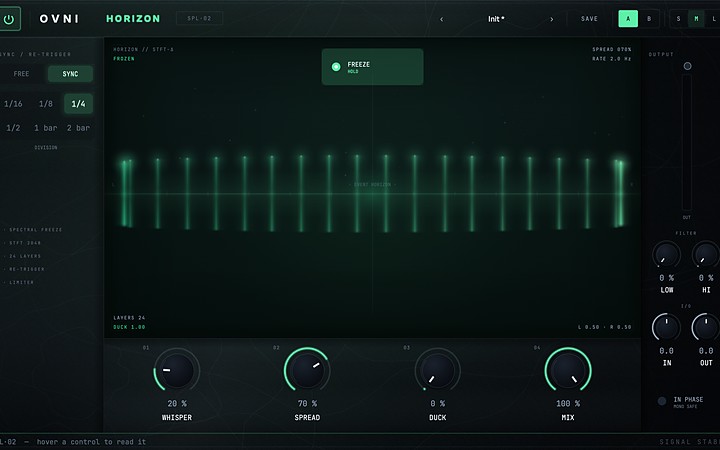The height and width of the screenshot is (450, 720).
Task: Click the LIMITER feature label
Action: tap(22, 282)
